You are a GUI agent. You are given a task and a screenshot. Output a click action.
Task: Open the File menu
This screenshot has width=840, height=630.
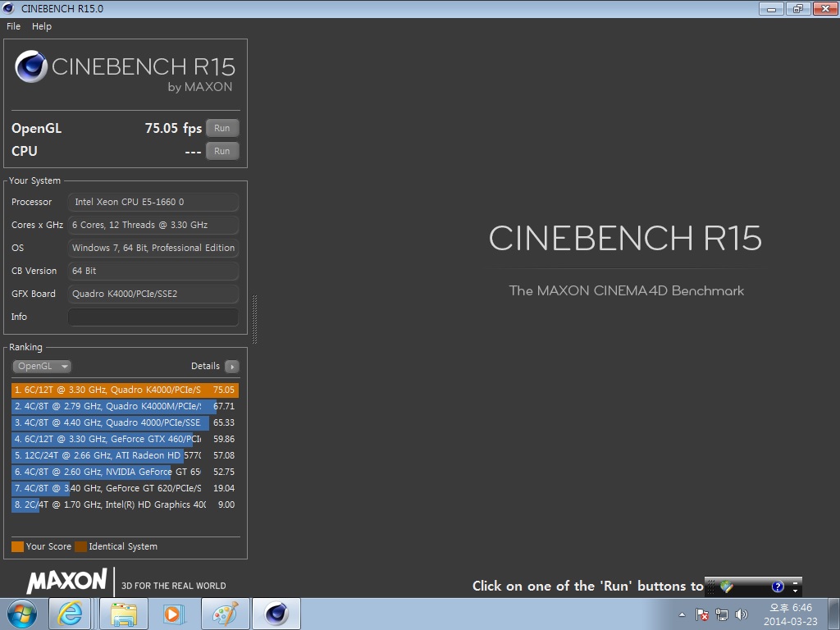point(13,26)
